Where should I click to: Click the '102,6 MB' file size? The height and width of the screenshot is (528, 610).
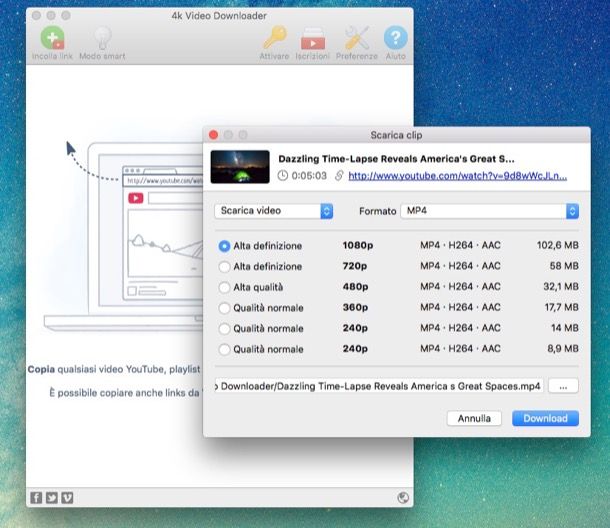coord(557,245)
